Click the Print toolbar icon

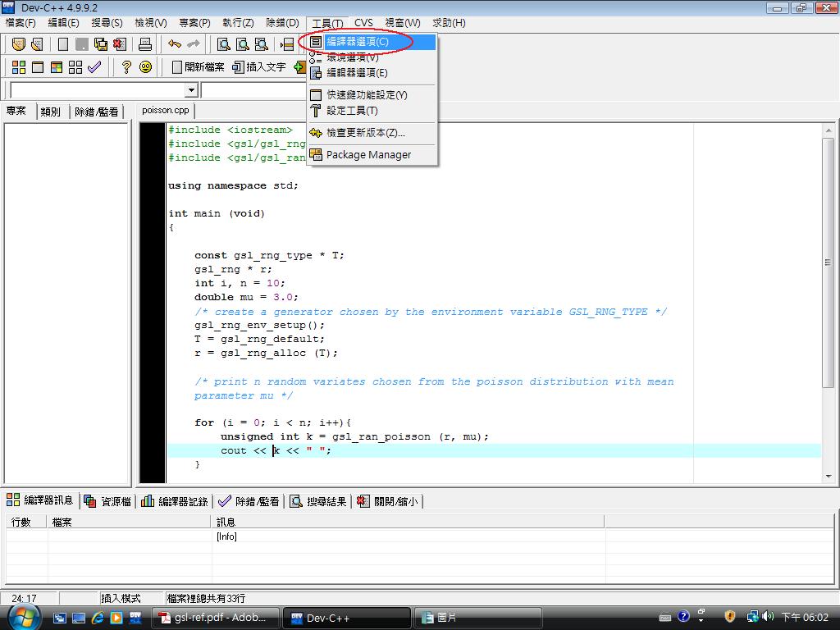[x=145, y=44]
